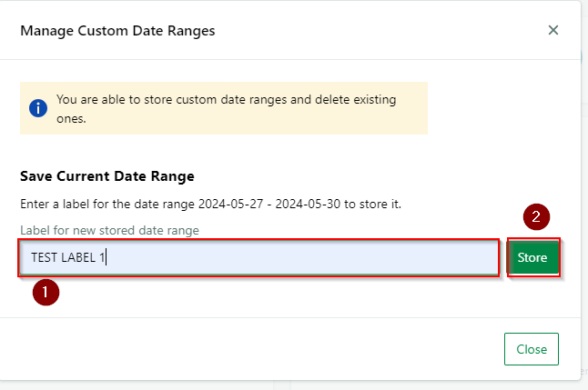Store the current date range

[532, 257]
